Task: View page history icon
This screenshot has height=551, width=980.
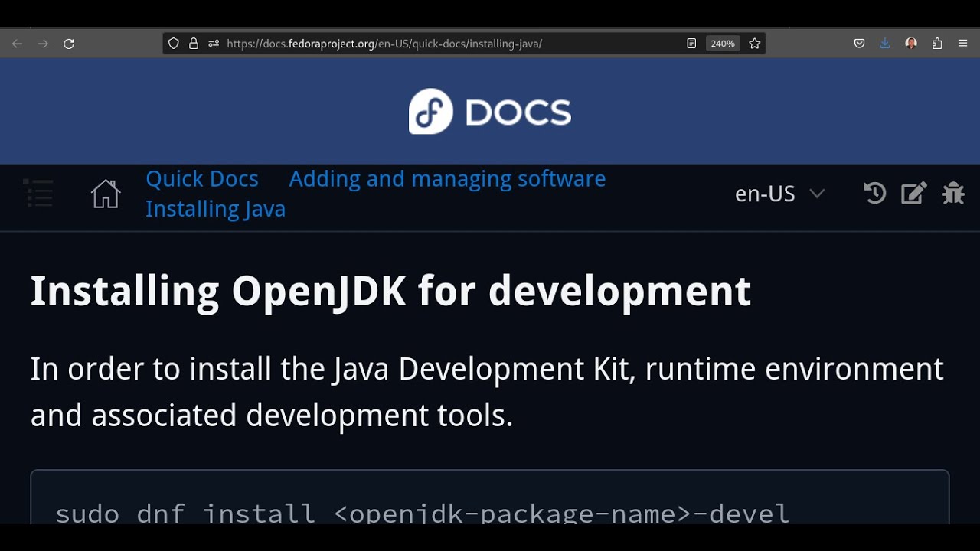Action: 874,193
